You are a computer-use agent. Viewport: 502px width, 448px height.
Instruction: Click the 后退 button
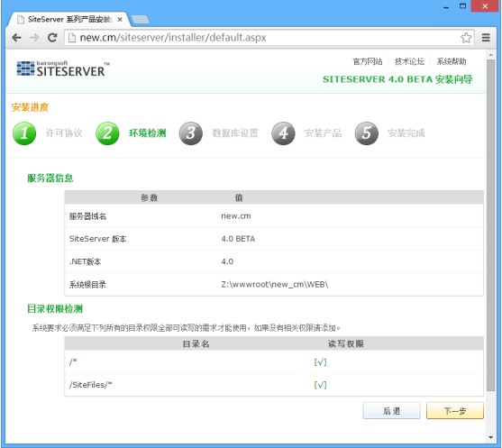click(391, 410)
